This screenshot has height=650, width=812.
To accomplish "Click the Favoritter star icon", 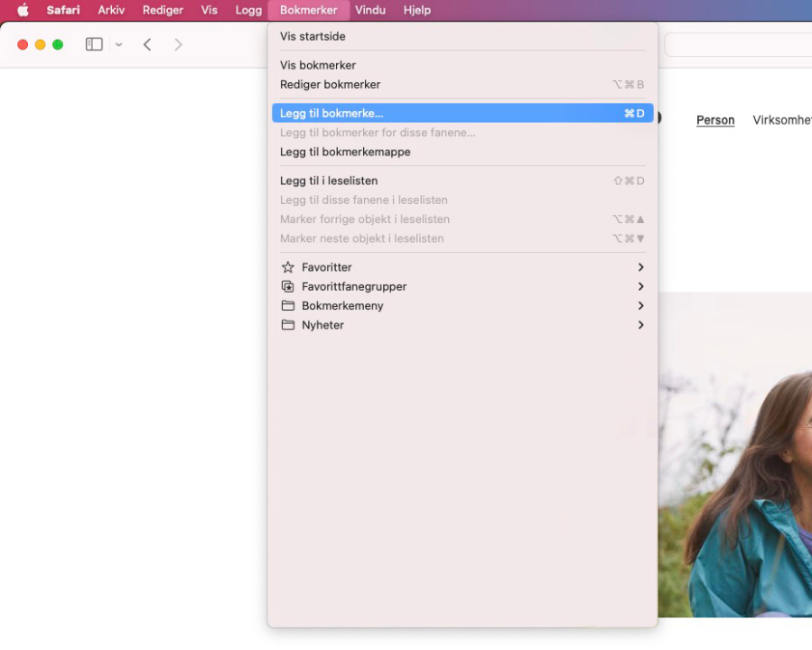I will tap(288, 267).
